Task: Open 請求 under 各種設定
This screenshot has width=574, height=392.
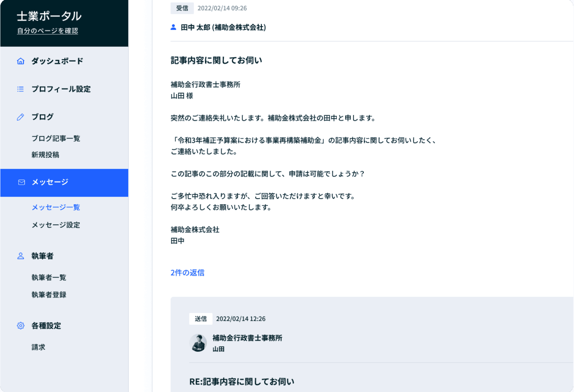Action: click(38, 347)
